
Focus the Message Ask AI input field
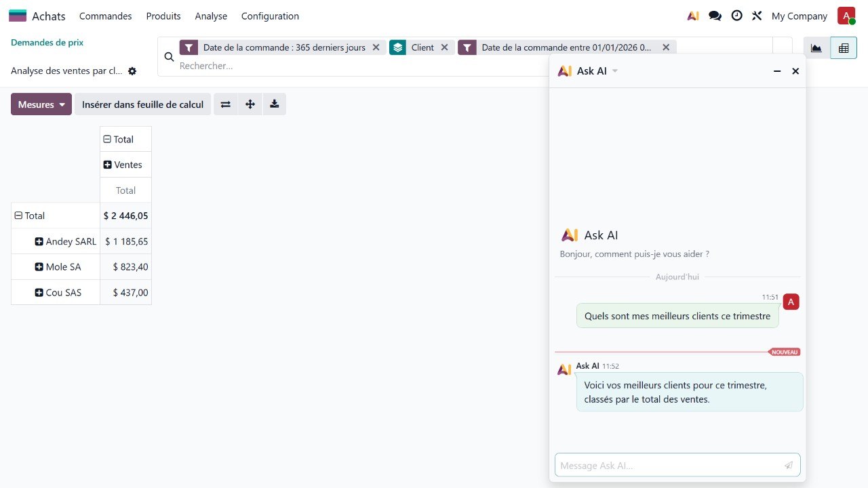pyautogui.click(x=668, y=466)
